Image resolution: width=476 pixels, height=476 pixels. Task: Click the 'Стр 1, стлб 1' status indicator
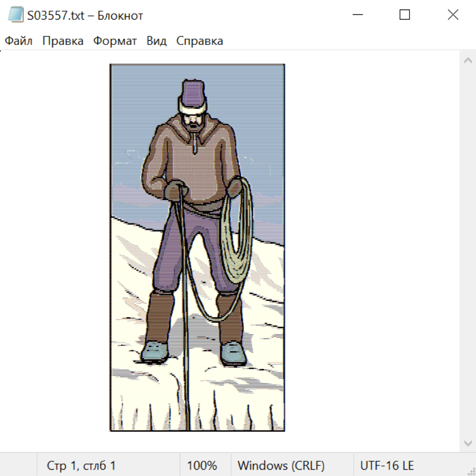tap(81, 466)
